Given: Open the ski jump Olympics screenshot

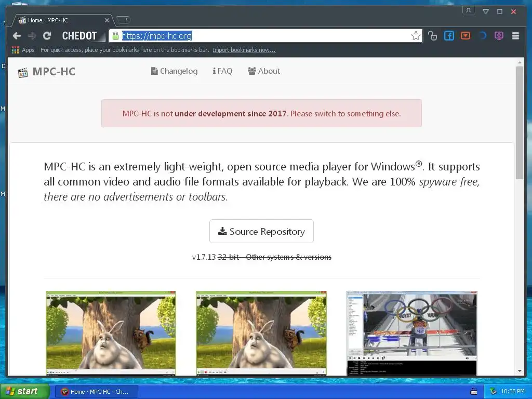Looking at the screenshot, I should pos(411,333).
